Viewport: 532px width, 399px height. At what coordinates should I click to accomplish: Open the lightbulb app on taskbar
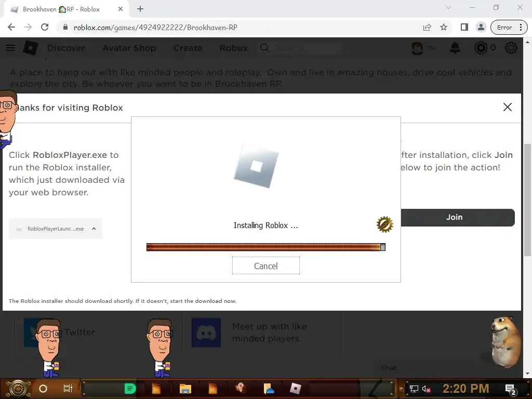pos(241,389)
